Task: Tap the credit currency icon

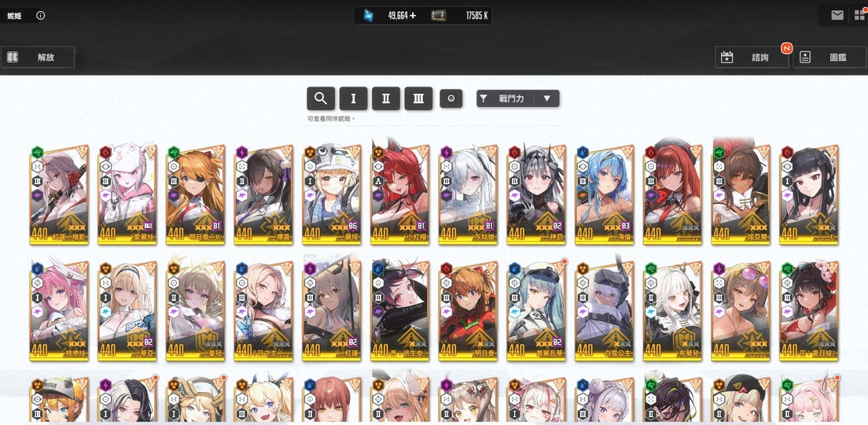Action: pos(439,16)
